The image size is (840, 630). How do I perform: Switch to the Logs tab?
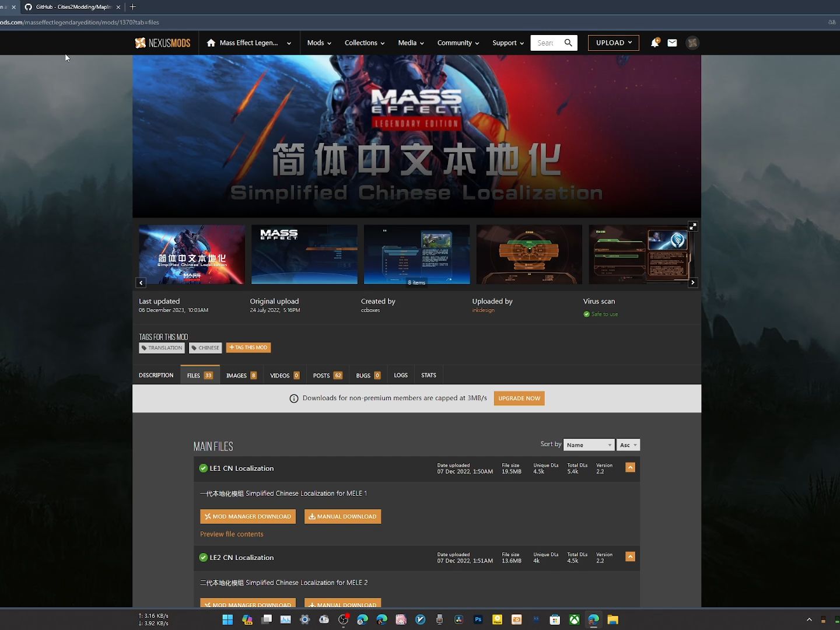click(401, 375)
